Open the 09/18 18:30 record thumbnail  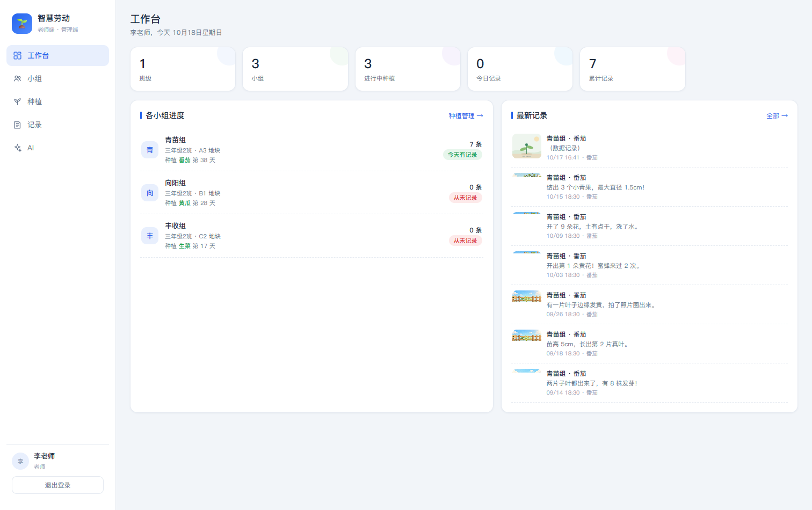tap(527, 336)
